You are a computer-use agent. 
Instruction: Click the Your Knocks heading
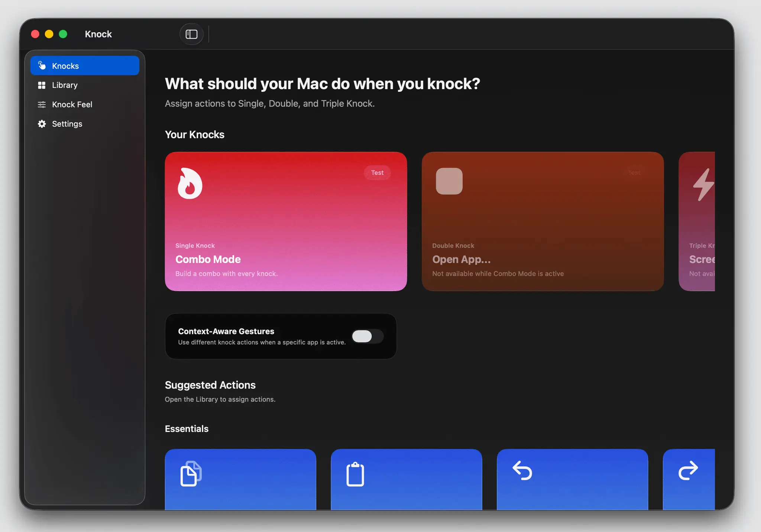(x=195, y=134)
